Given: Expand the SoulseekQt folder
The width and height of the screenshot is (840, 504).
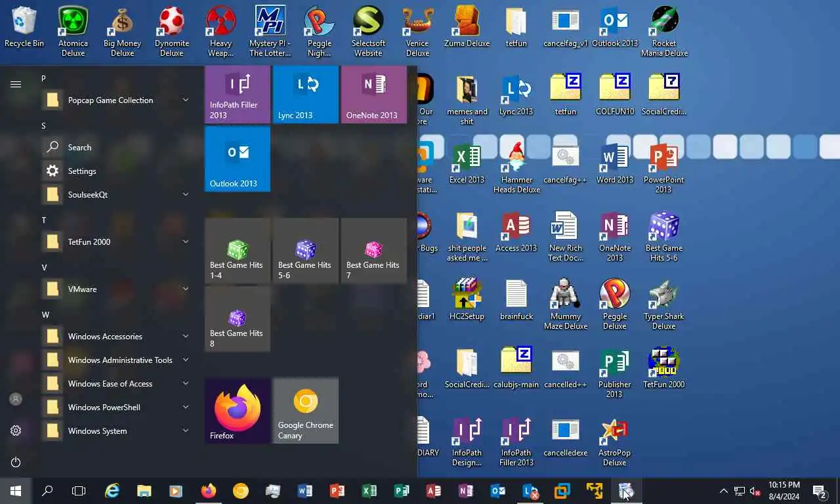Looking at the screenshot, I should point(117,194).
